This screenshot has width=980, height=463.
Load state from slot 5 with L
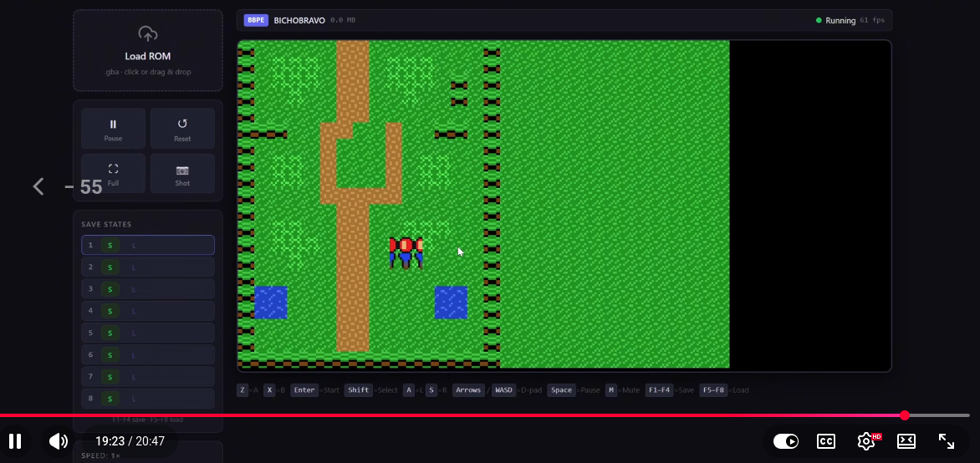(x=133, y=333)
